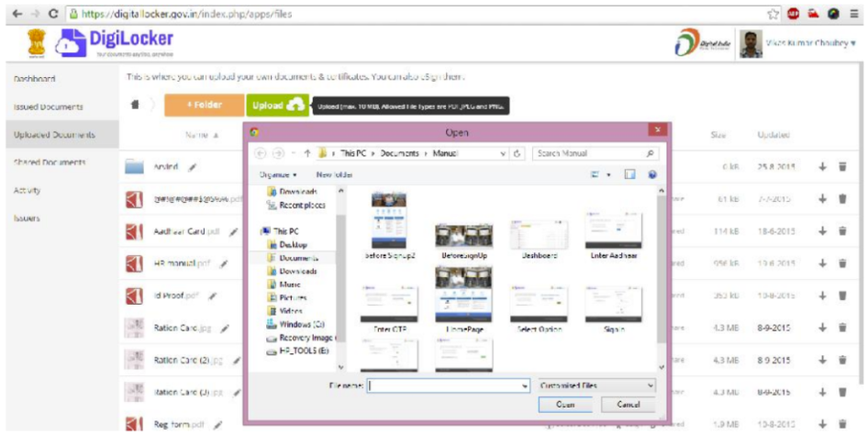The width and height of the screenshot is (868, 435).
Task: Expand the Customised Files type dropdown
Action: (x=596, y=385)
